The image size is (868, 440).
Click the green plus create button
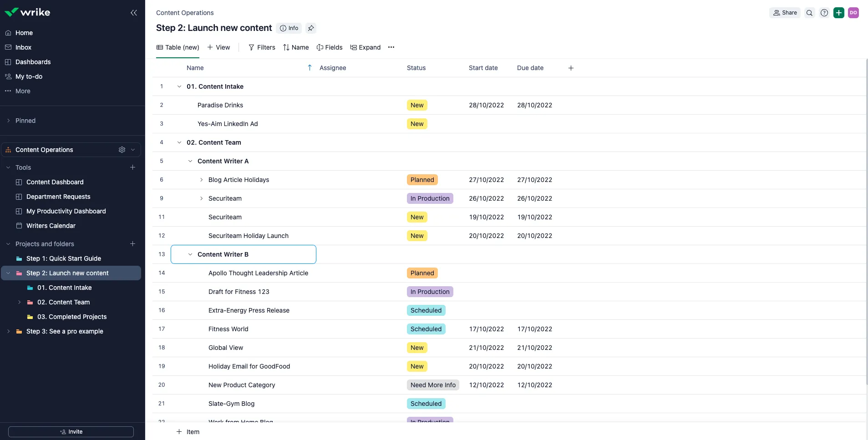pos(839,13)
